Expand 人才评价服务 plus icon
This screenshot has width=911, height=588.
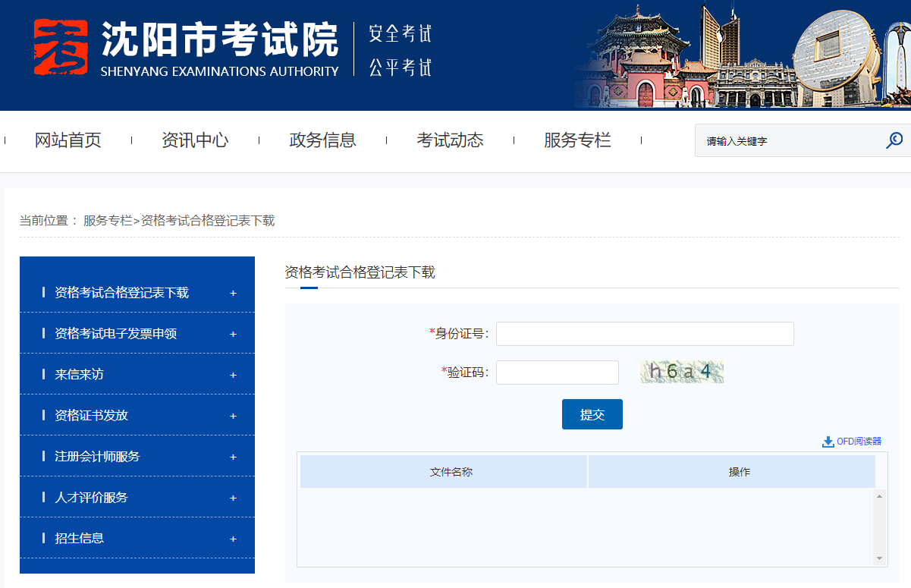click(x=233, y=498)
